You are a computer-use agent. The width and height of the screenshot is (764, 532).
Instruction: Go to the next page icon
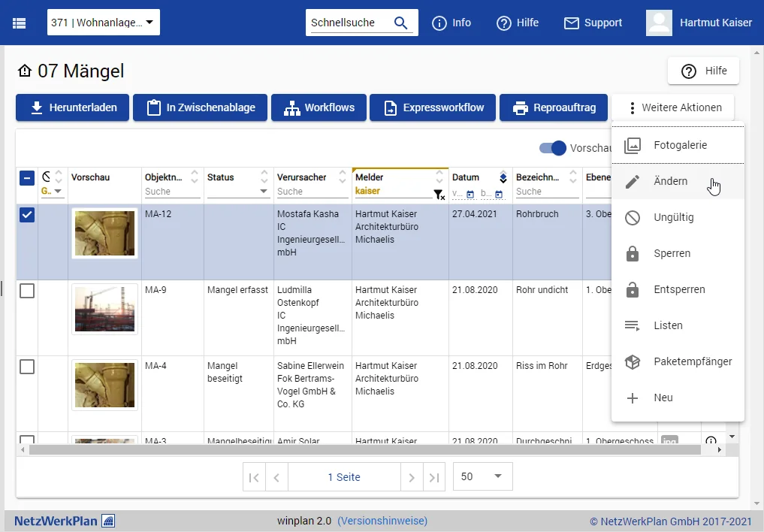pyautogui.click(x=412, y=477)
